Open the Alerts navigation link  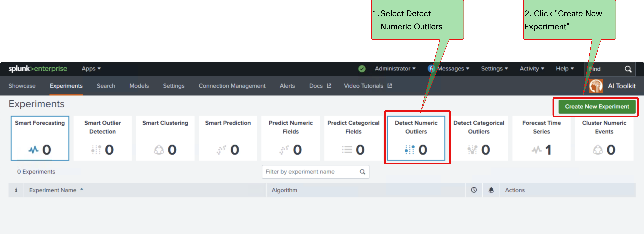tap(287, 86)
